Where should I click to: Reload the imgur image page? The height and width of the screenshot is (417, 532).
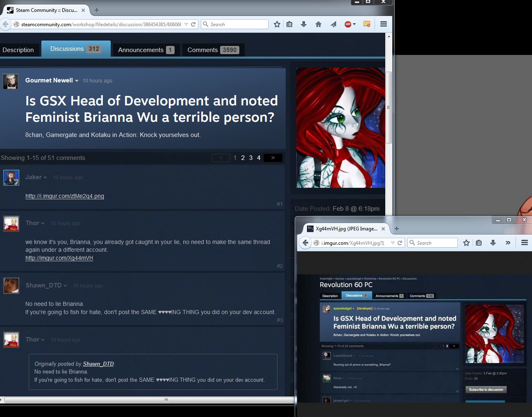pyautogui.click(x=400, y=243)
